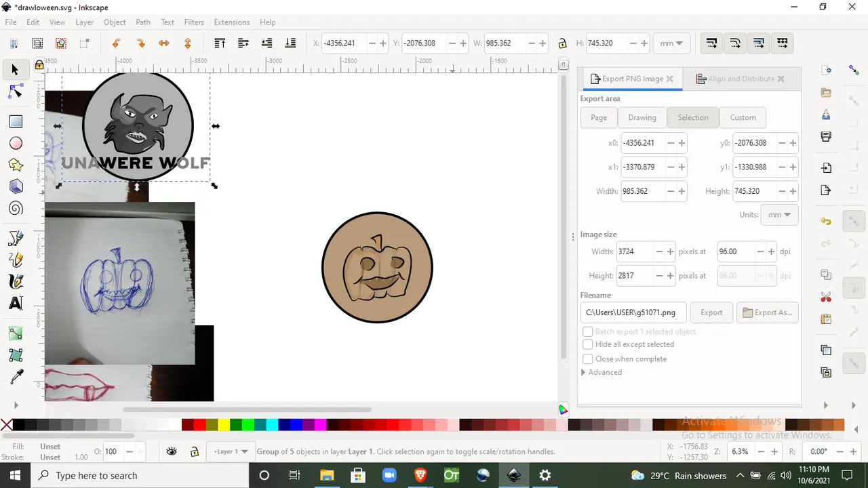Expand the Advanced export options
The width and height of the screenshot is (868, 488).
[x=601, y=372]
